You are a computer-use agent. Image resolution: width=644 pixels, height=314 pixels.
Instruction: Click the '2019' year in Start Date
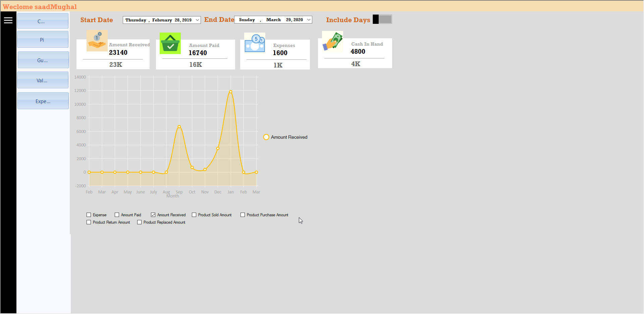click(x=187, y=20)
